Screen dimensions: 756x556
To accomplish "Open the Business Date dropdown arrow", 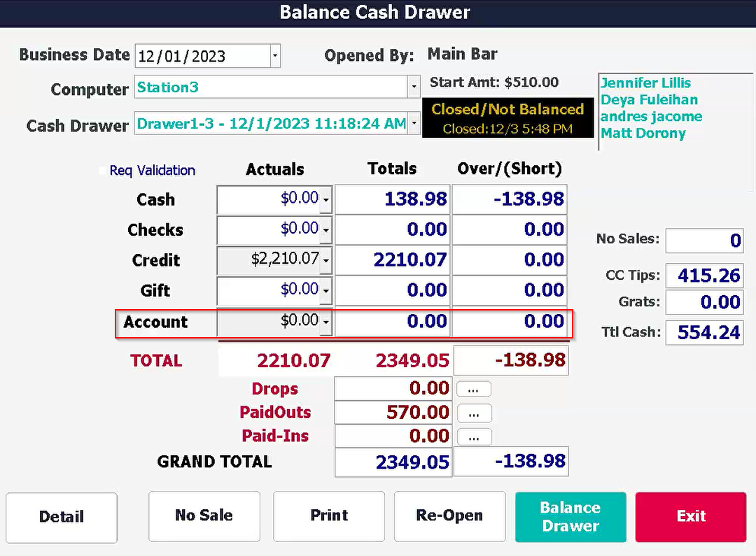I will [x=275, y=56].
